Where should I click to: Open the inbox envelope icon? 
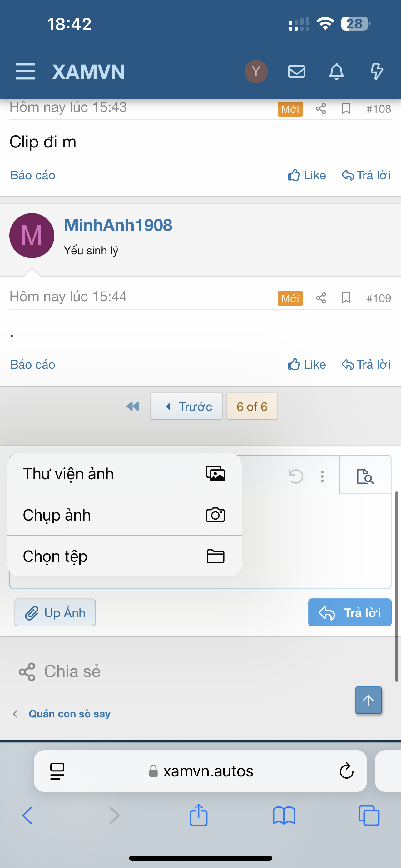[x=297, y=72]
